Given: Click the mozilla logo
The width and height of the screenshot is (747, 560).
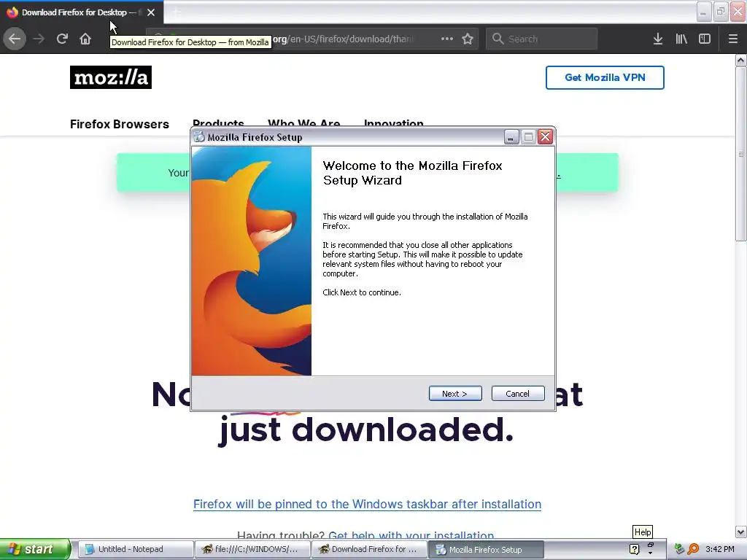Looking at the screenshot, I should (111, 77).
